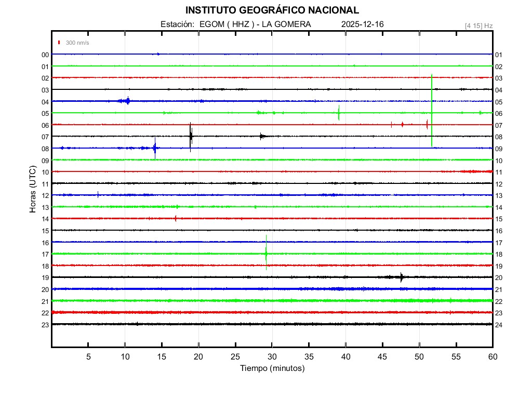
Task: Select the red spike on trace 14 near minute 17
Action: [x=176, y=218]
